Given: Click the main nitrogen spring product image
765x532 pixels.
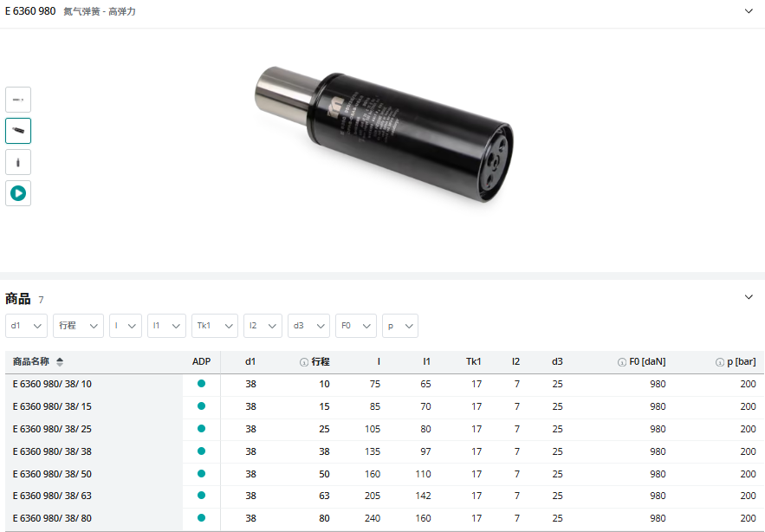Looking at the screenshot, I should pos(384,134).
